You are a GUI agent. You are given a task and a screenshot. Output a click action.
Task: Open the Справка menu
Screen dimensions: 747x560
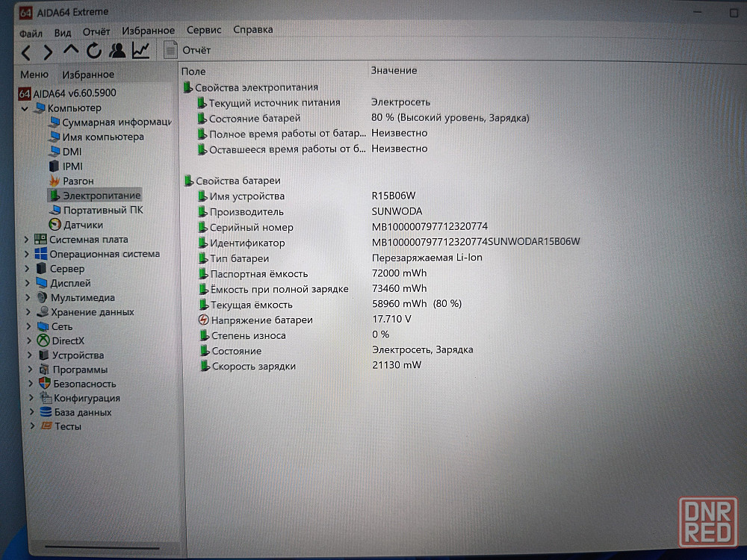point(253,30)
